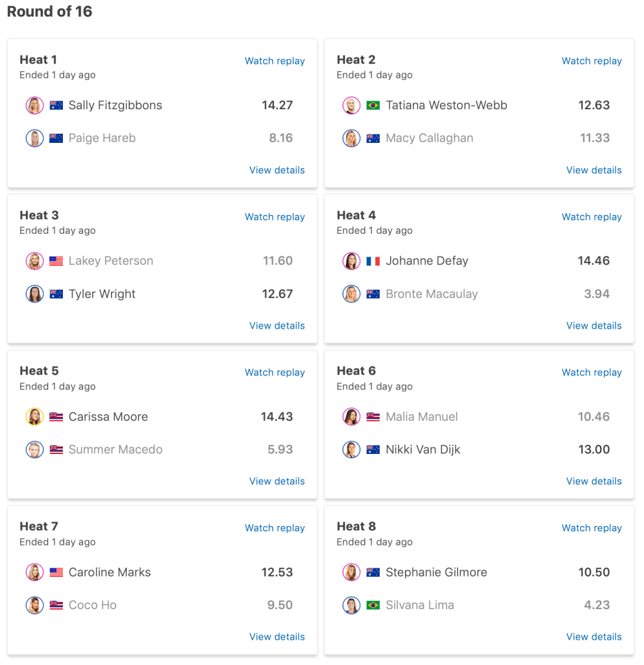Click Stephanie Gilmore's avatar photo
The height and width of the screenshot is (665, 644).
click(x=351, y=572)
